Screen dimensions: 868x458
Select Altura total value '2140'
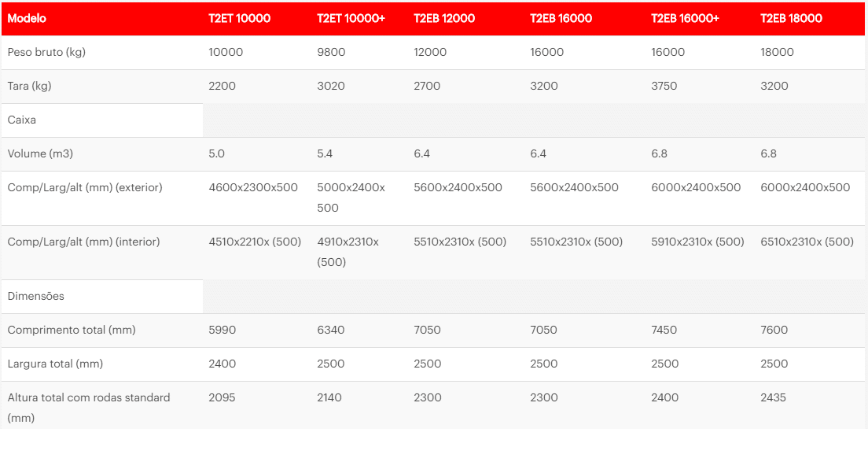pos(329,397)
